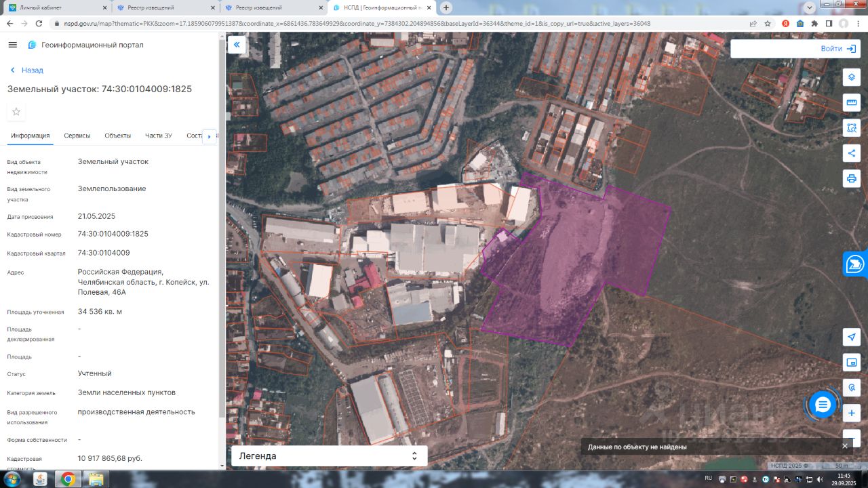Switch to the first Реестр извещений browser tab
This screenshot has height=488, width=868.
click(165, 7)
